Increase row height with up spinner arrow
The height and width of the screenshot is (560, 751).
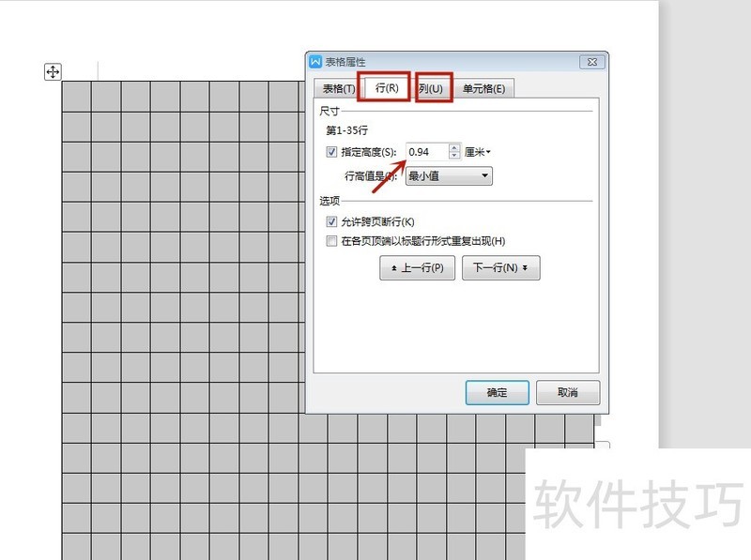[x=454, y=148]
